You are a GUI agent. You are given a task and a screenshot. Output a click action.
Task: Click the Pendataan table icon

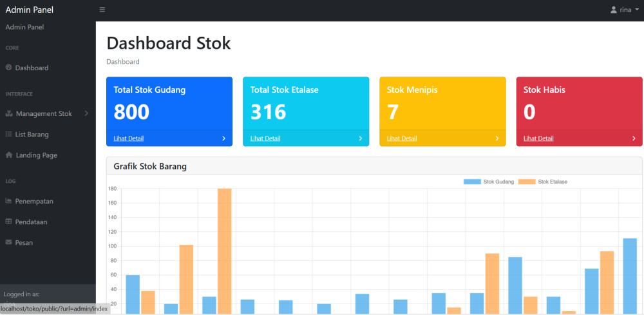(9, 222)
